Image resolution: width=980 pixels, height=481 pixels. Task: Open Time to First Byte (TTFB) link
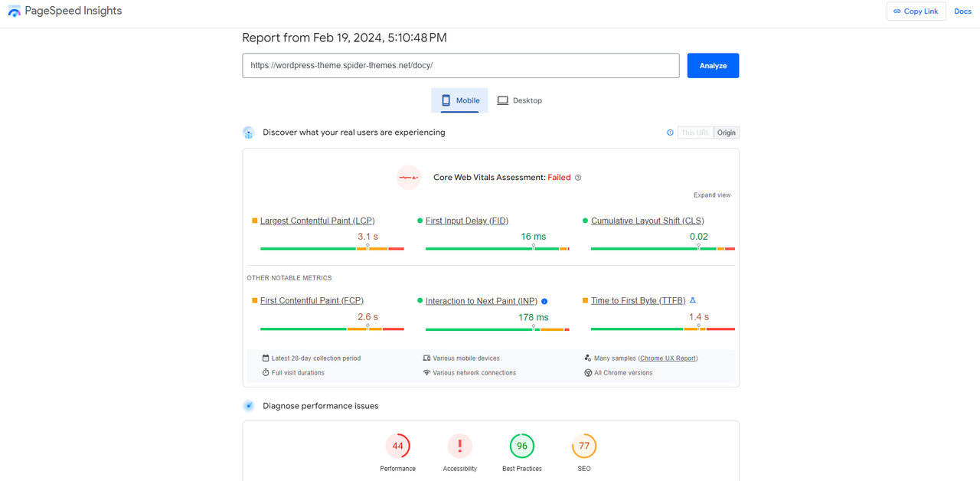pyautogui.click(x=639, y=301)
